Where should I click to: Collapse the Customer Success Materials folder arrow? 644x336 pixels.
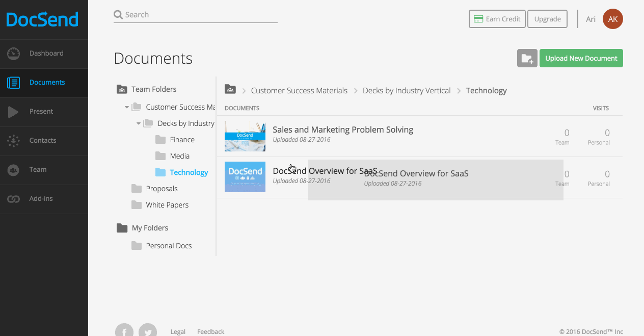tap(127, 107)
